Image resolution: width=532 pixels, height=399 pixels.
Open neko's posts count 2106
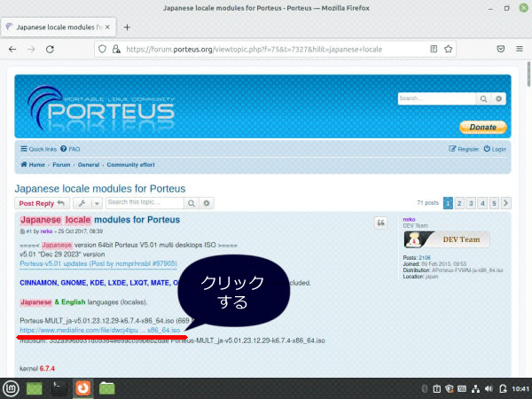pos(425,258)
